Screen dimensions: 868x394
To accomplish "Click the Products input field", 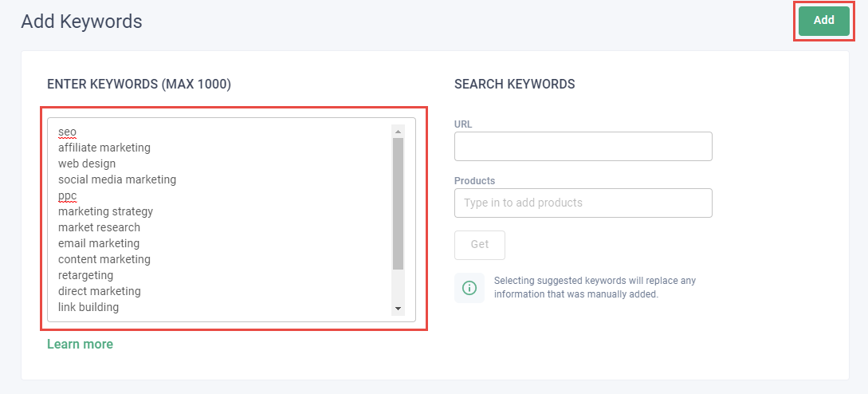I will click(x=583, y=203).
